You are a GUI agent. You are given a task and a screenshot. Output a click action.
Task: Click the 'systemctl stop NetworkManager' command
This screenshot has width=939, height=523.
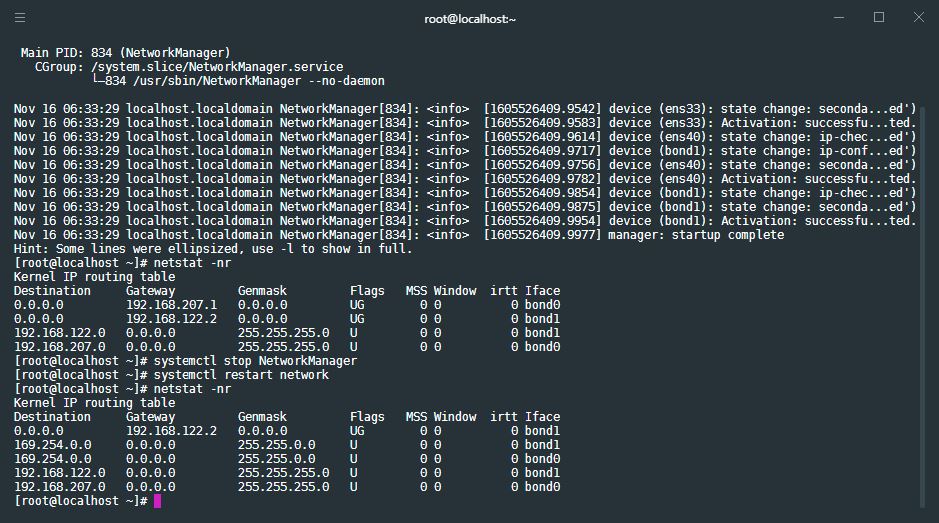point(255,361)
